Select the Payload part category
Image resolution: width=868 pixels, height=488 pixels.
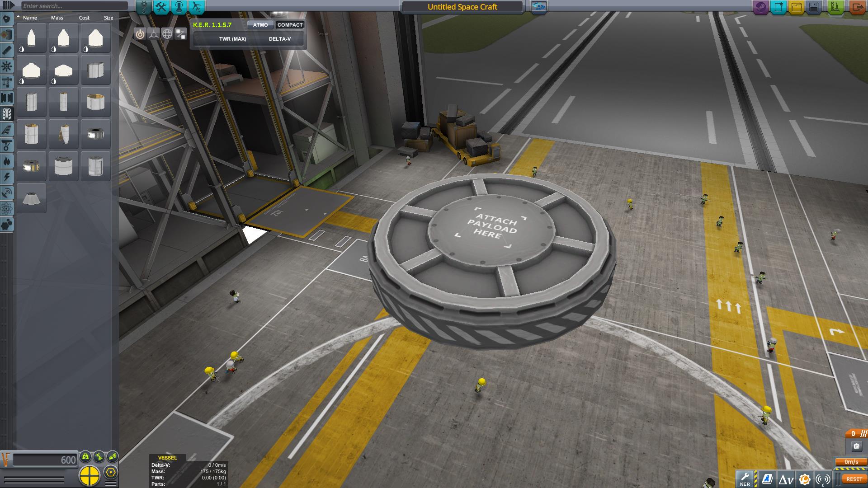click(7, 114)
